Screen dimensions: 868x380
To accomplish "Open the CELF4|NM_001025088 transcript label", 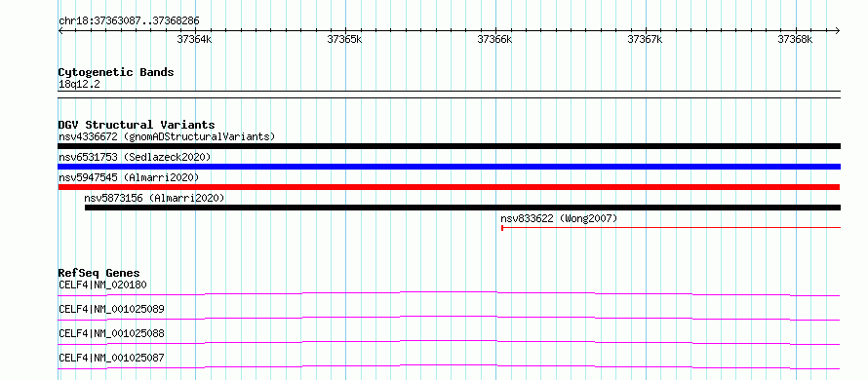I will (111, 333).
